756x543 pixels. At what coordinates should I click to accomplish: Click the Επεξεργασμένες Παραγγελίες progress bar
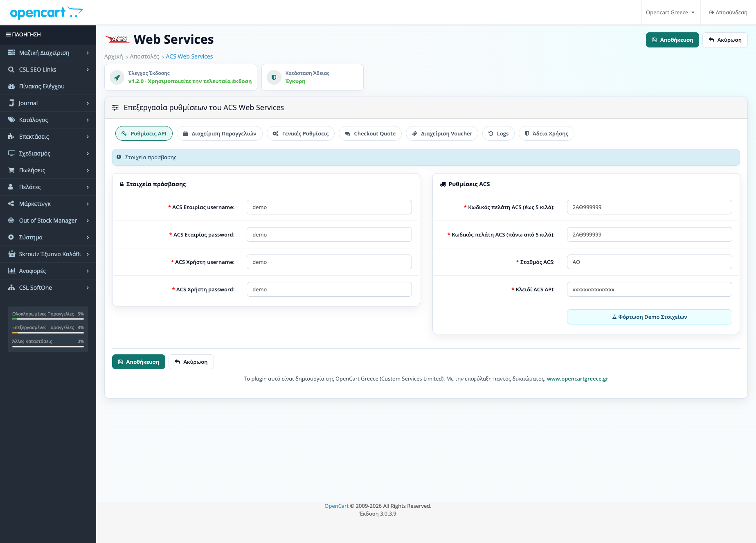coord(48,333)
